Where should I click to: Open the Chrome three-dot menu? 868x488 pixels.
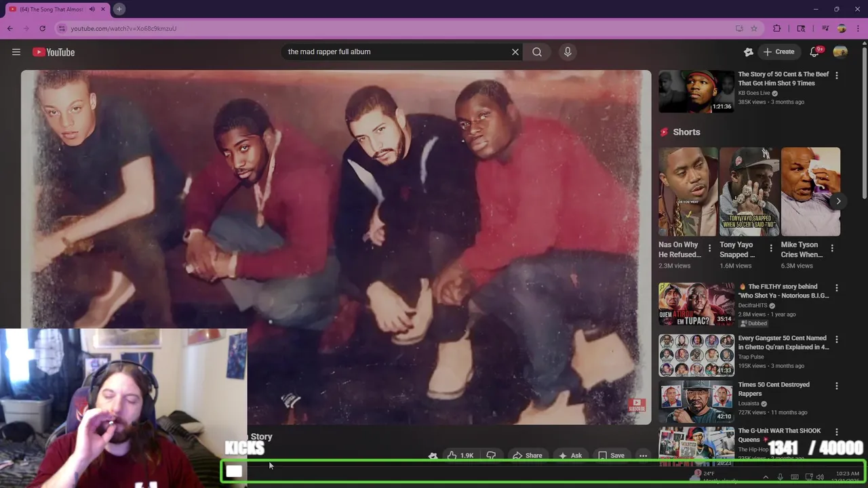coord(858,28)
